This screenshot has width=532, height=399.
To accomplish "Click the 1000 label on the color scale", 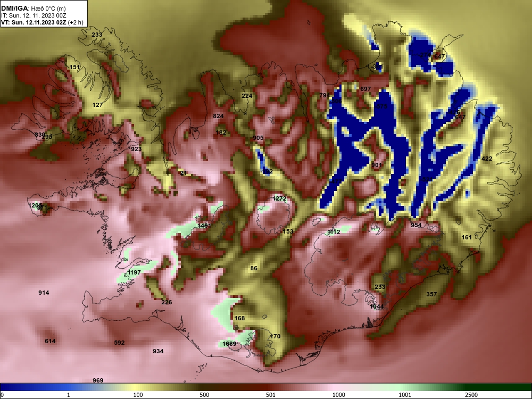I will click(338, 395).
